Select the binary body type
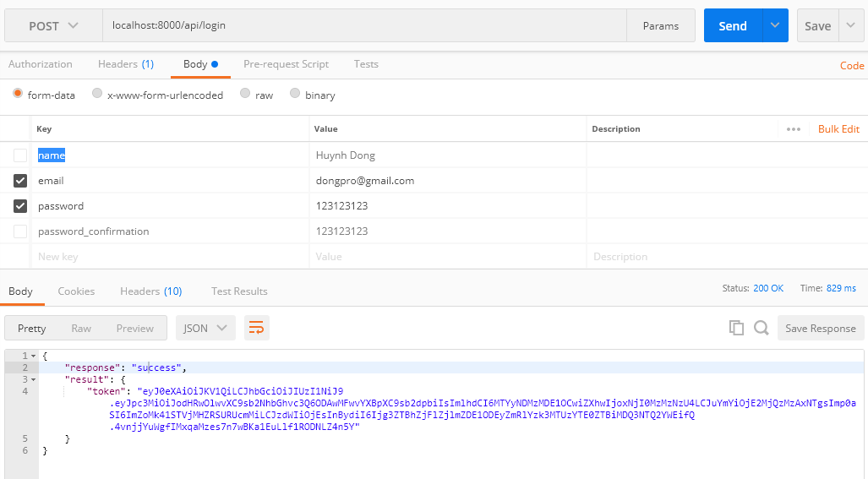This screenshot has height=479, width=868. click(x=294, y=94)
